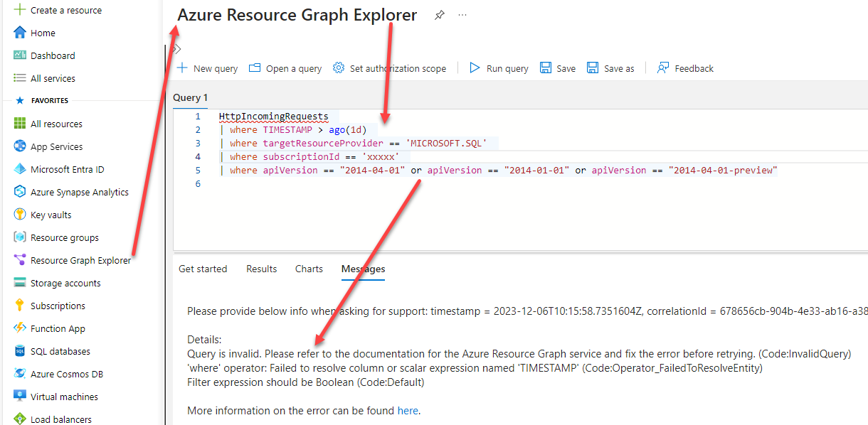Switch to the Results tab

tap(262, 269)
